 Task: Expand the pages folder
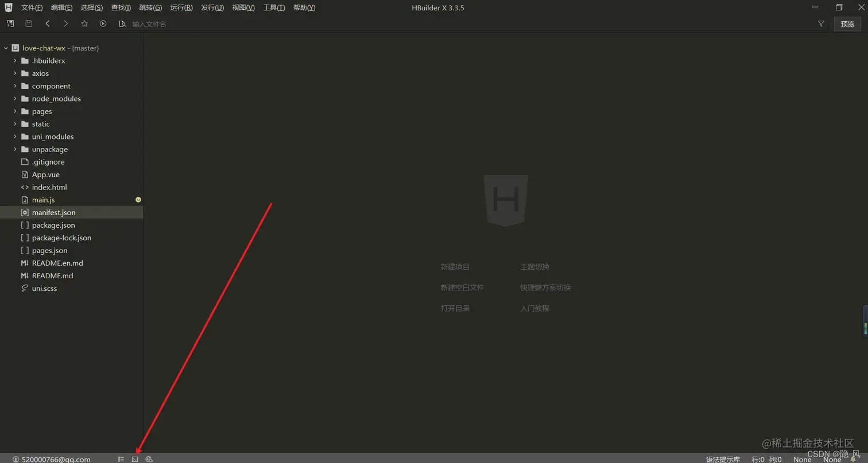click(x=15, y=111)
